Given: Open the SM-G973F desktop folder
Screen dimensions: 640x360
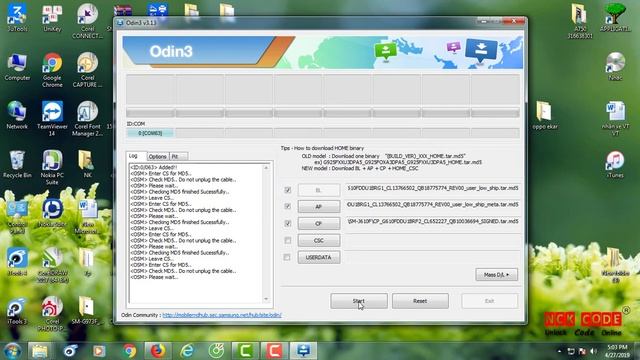Looking at the screenshot, I should (87, 311).
